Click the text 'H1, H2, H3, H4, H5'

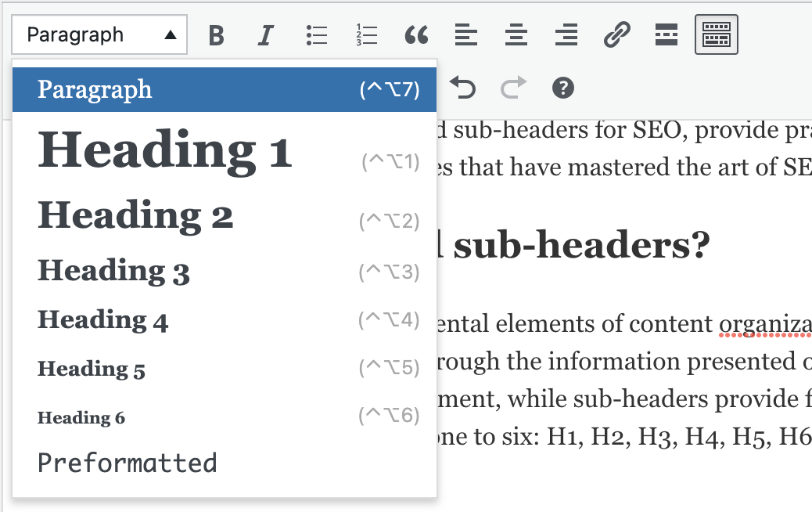click(x=660, y=437)
